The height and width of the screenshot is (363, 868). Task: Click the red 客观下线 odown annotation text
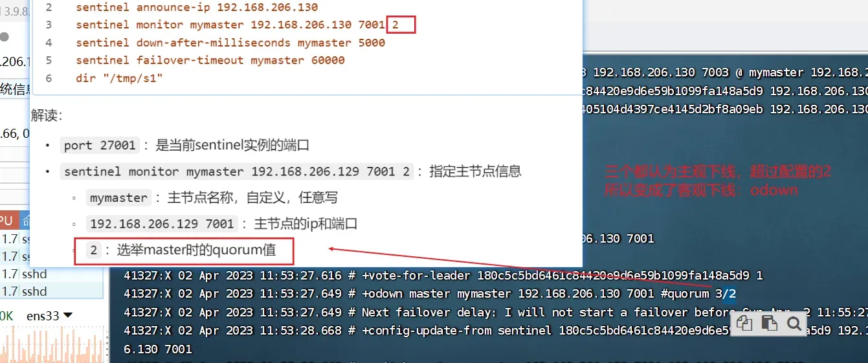(x=701, y=190)
